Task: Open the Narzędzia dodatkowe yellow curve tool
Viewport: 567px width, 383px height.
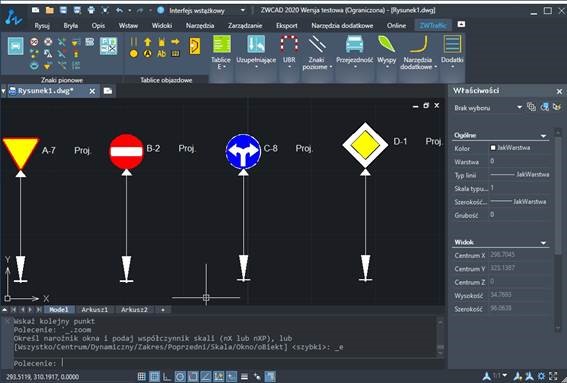Action: click(x=418, y=52)
